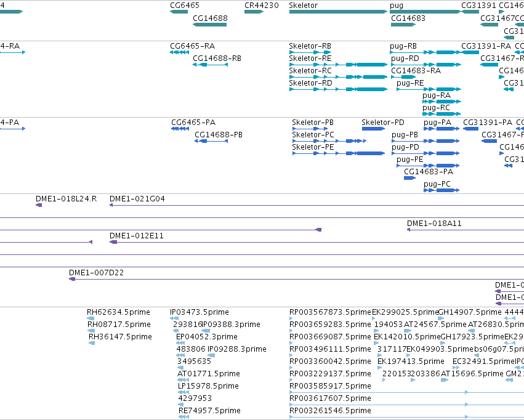Select transcript pug-RC
The image size is (524, 420).
(x=441, y=114)
